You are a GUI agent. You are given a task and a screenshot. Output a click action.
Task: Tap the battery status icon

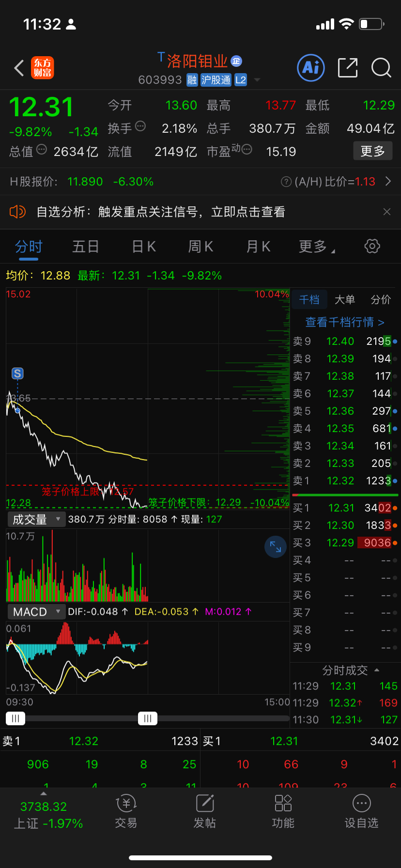point(371,24)
